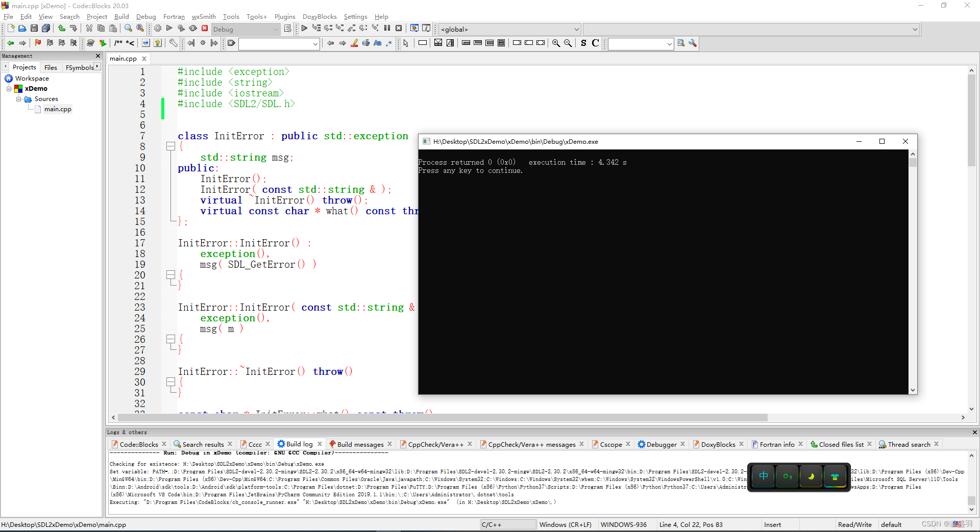The height and width of the screenshot is (532, 980).
Task: Toggle the IME Chinese/English mode button
Action: coord(763,476)
